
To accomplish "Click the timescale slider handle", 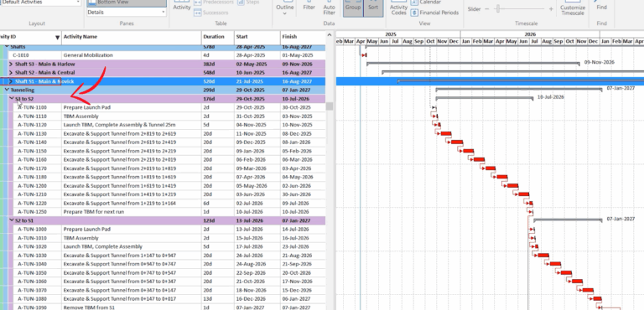I will tap(498, 8).
